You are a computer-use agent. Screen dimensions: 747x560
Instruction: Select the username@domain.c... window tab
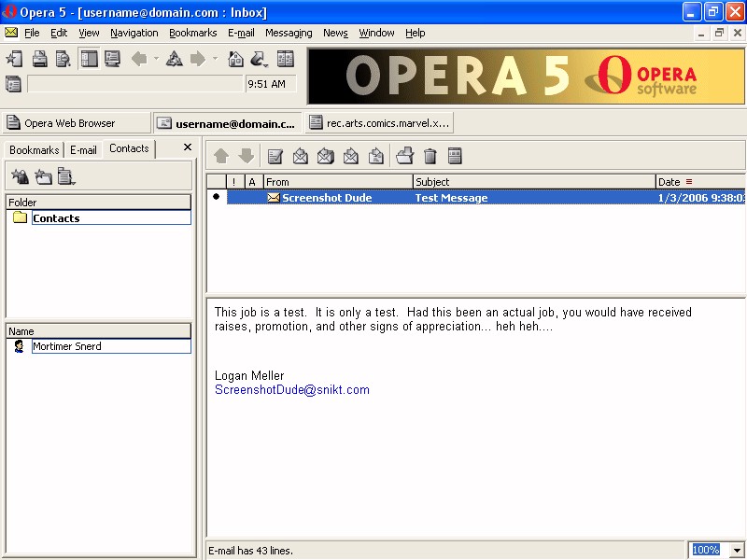pyautogui.click(x=227, y=123)
